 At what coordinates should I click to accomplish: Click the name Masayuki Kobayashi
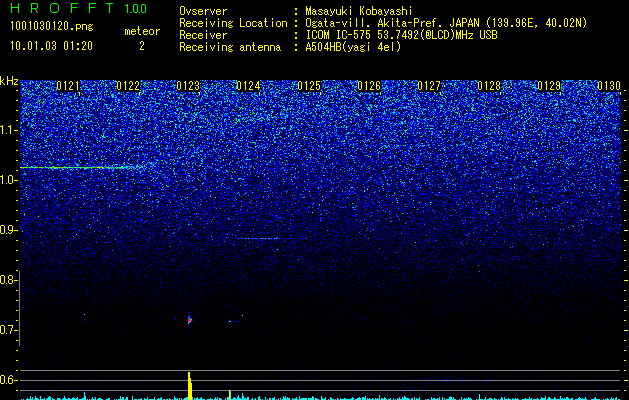click(x=359, y=11)
